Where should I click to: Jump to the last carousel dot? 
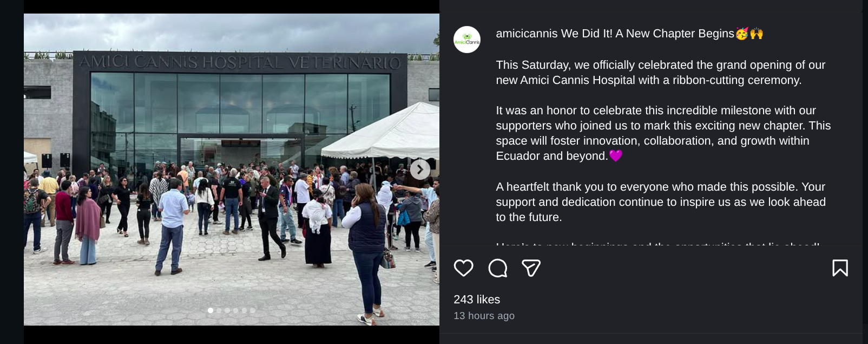253,310
